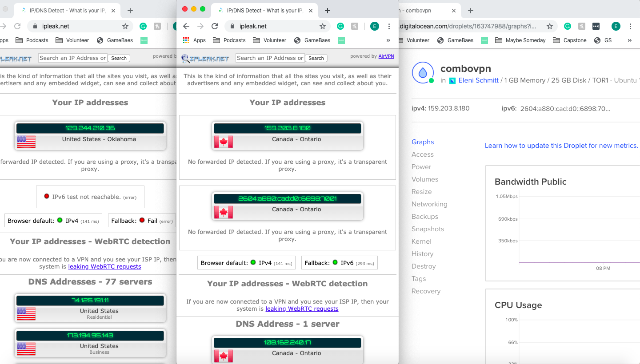The width and height of the screenshot is (640, 364).
Task: Click the IPLEAK.NET logo in the middle window
Action: click(x=205, y=58)
